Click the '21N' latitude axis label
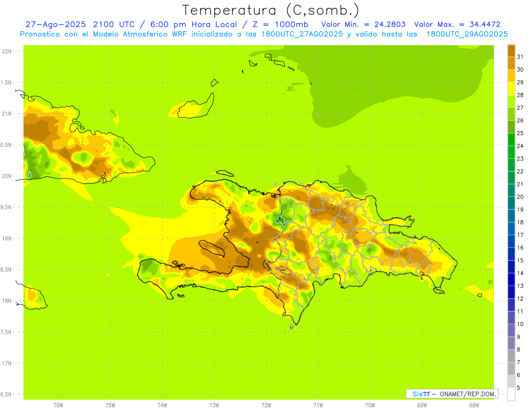The height and width of the screenshot is (411, 532). pos(7,114)
